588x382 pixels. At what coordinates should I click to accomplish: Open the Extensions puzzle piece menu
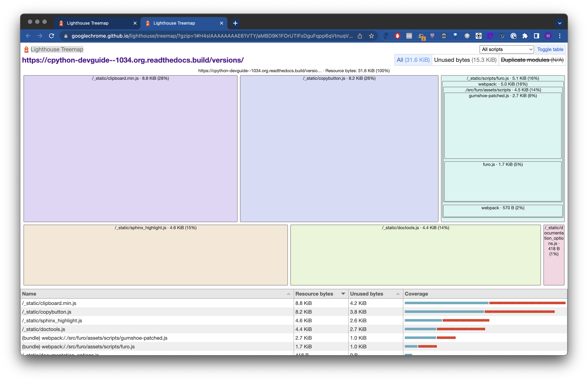coord(525,36)
